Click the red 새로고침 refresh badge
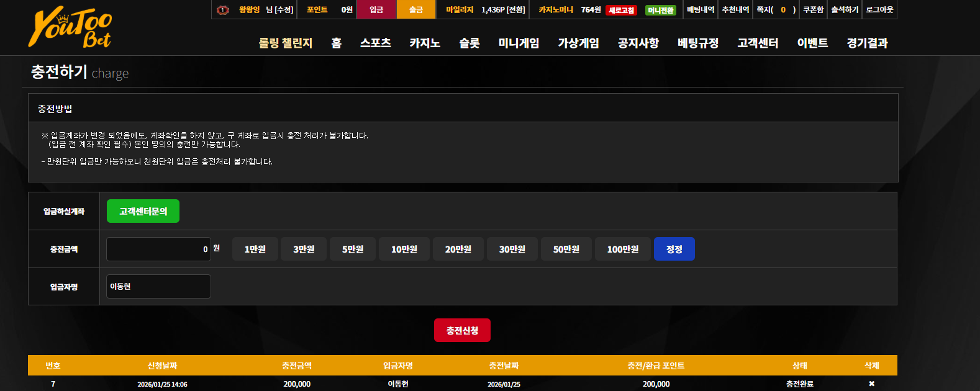Image resolution: width=980 pixels, height=391 pixels. tap(621, 10)
